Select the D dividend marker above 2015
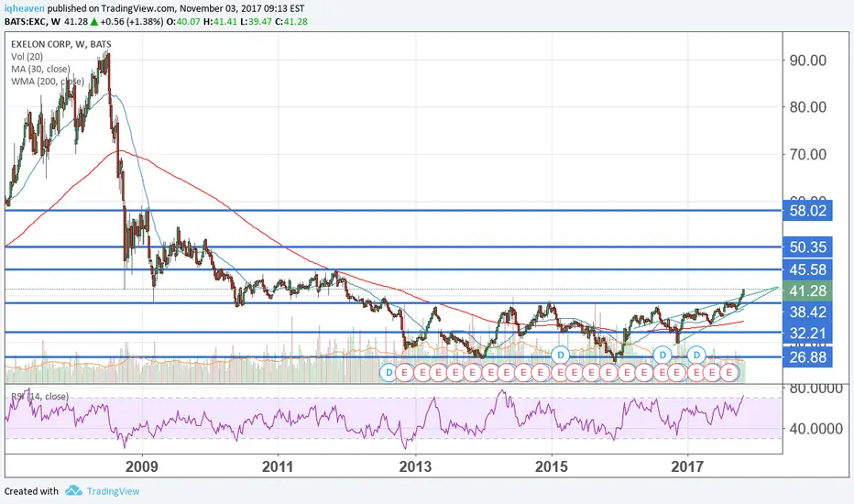This screenshot has width=854, height=504. pos(560,355)
